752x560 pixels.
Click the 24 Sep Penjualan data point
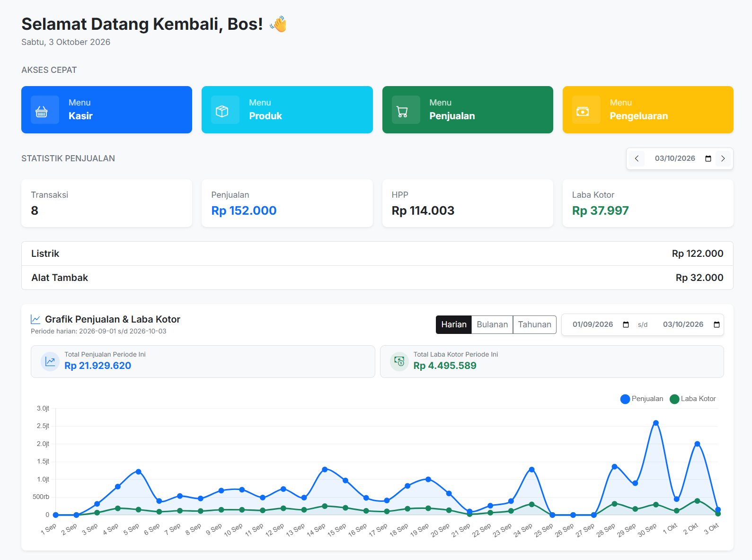pyautogui.click(x=531, y=469)
